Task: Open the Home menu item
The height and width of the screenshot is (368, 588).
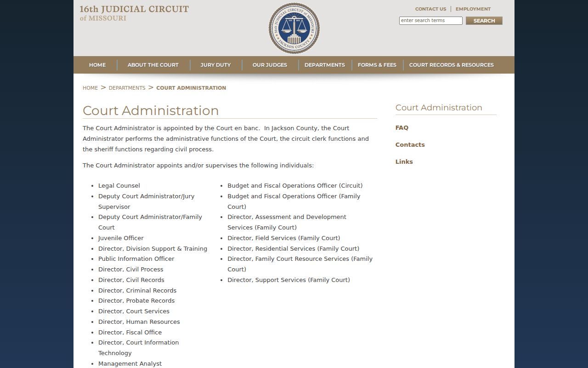Action: click(97, 65)
